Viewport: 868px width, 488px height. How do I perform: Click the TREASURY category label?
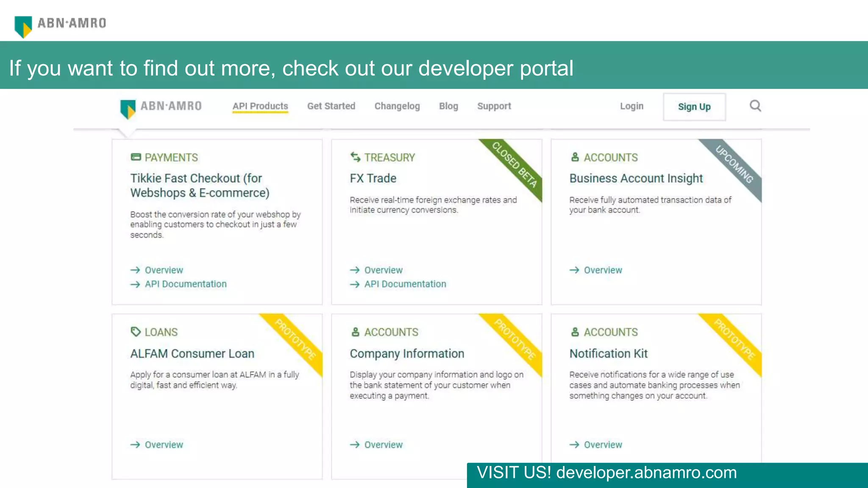(389, 158)
